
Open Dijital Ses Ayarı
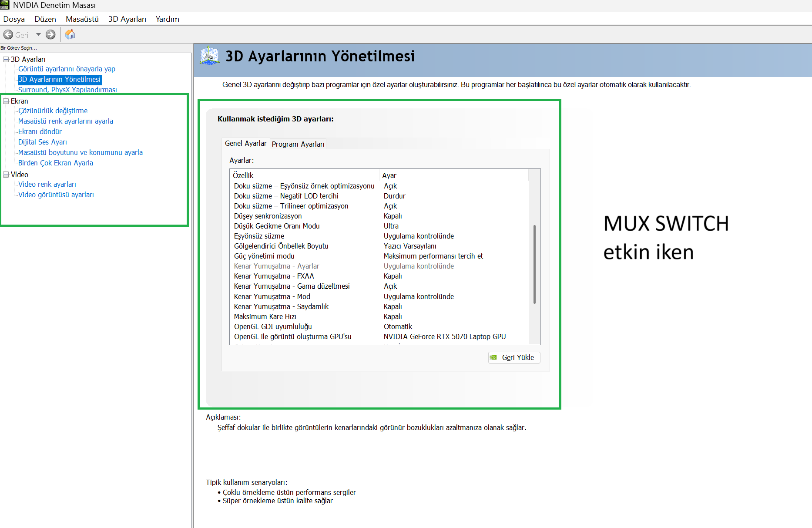43,142
